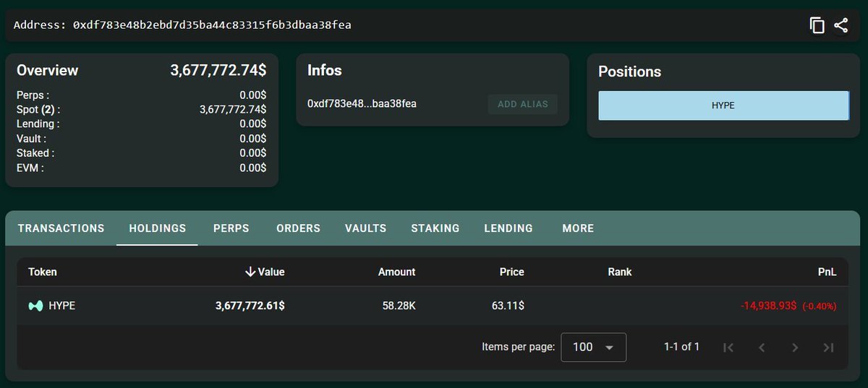Open the Transactions tab

61,228
